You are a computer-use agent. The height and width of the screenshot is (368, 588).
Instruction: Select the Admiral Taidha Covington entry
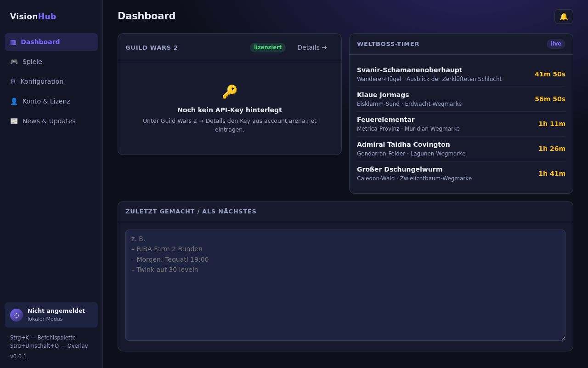(461, 149)
